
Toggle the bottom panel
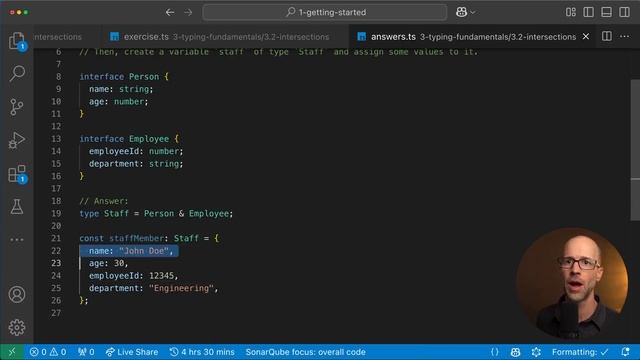[x=607, y=12]
